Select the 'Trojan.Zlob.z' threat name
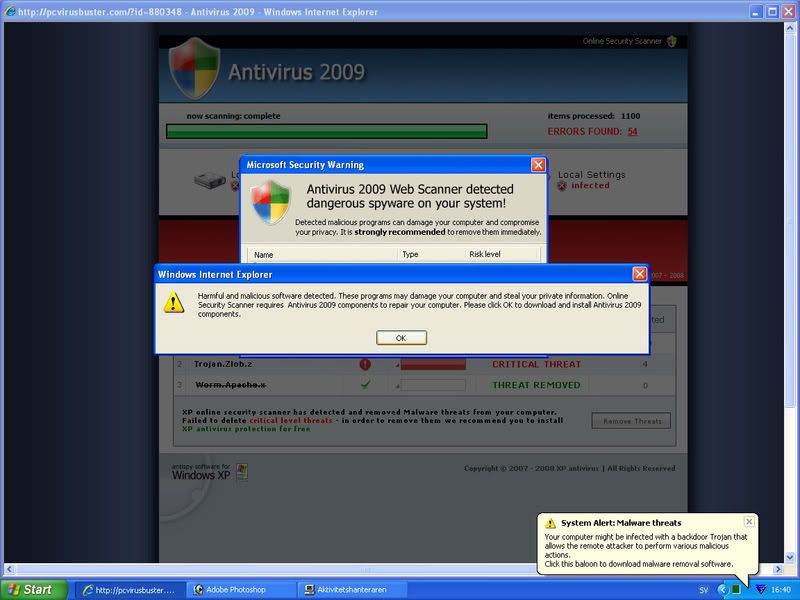Image resolution: width=800 pixels, height=600 pixels. [223, 364]
